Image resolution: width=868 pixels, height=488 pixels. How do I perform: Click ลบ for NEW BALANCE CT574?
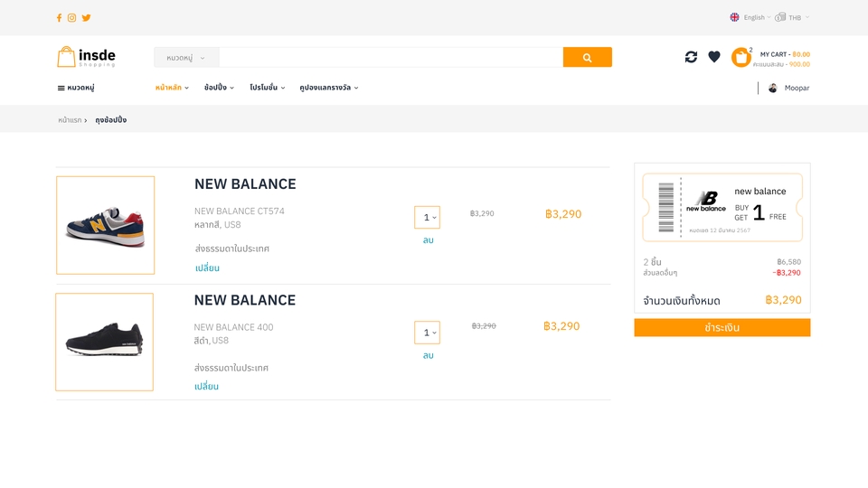(428, 240)
